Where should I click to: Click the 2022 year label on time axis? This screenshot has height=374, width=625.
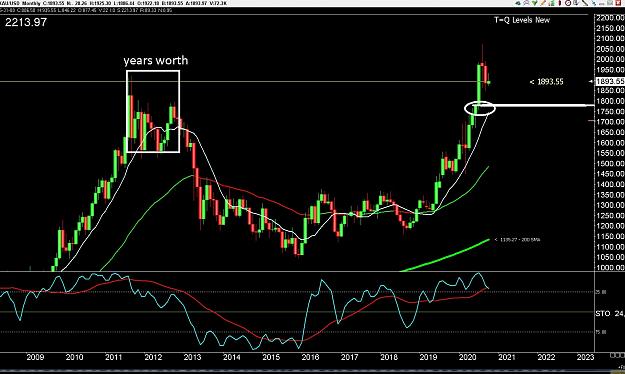546,357
